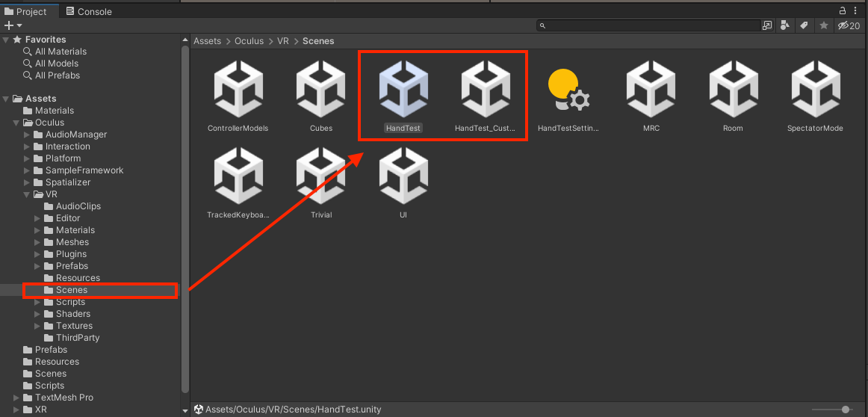This screenshot has width=868, height=417.
Task: Select the Shaders folder in tree
Action: pyautogui.click(x=67, y=314)
